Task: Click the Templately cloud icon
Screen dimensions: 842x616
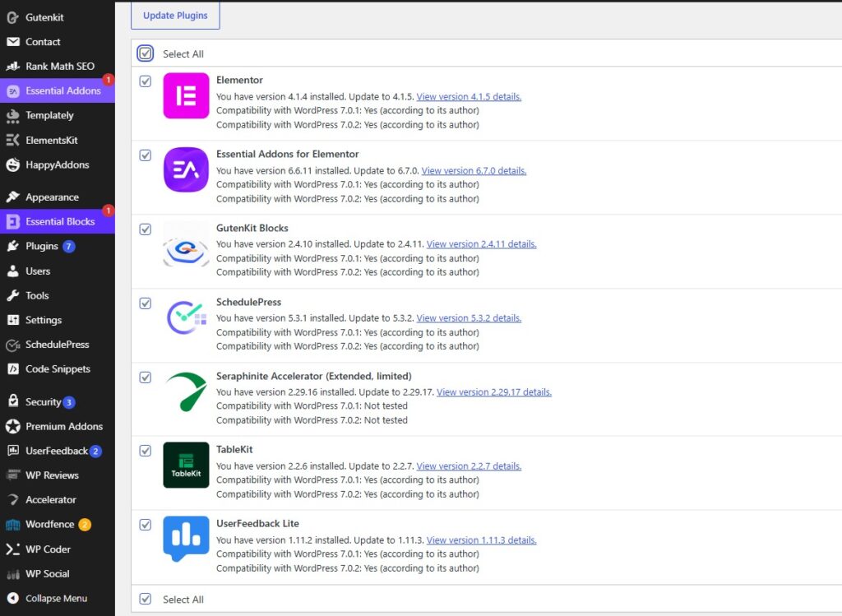Action: pos(13,115)
